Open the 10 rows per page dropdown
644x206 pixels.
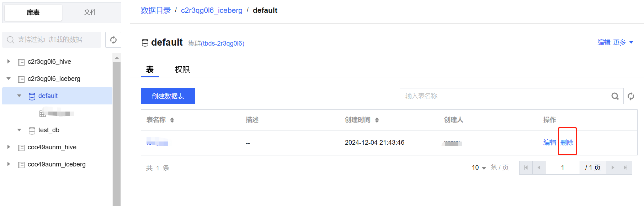click(x=479, y=168)
